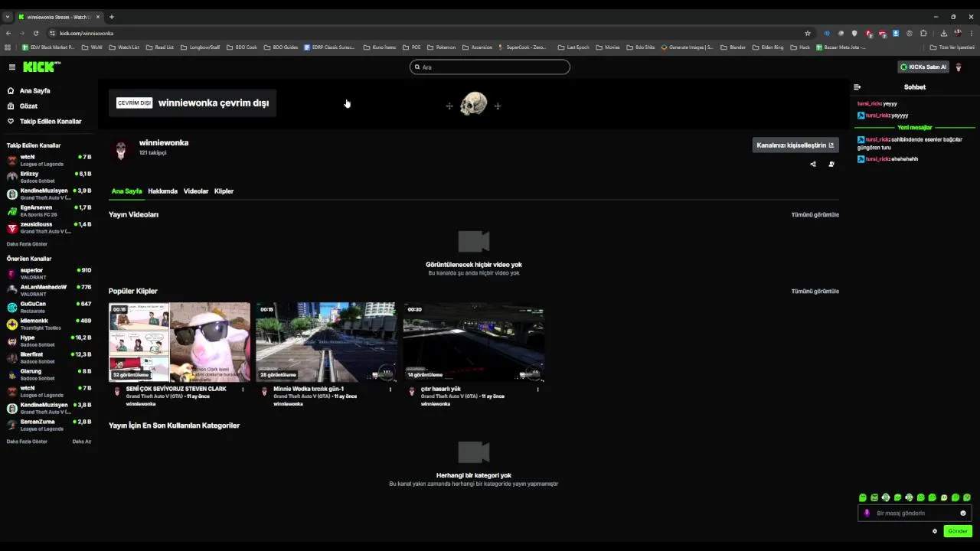Click Kanalınızı kişiselleştirin button
Screen dimensions: 980x551
point(795,145)
